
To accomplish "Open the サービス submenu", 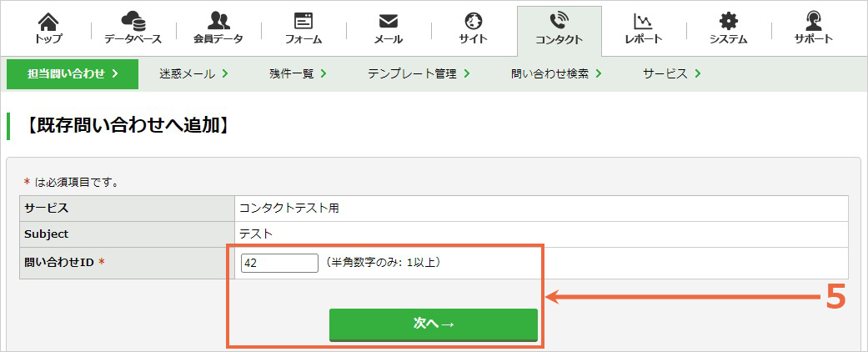I will (672, 74).
